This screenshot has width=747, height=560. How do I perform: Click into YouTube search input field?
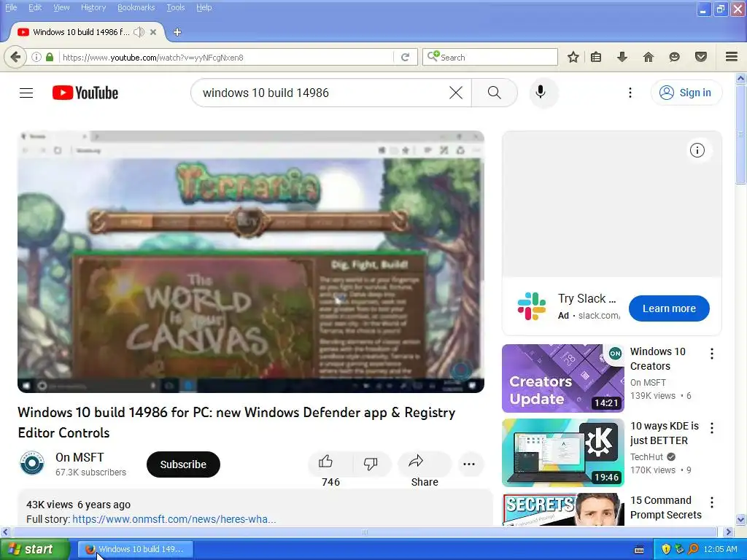pyautogui.click(x=324, y=93)
